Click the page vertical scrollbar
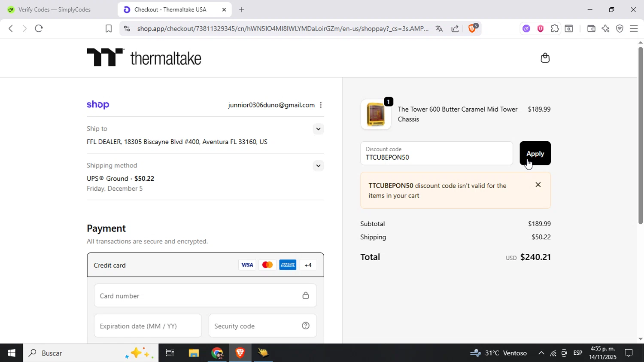Image resolution: width=644 pixels, height=362 pixels. (x=640, y=135)
